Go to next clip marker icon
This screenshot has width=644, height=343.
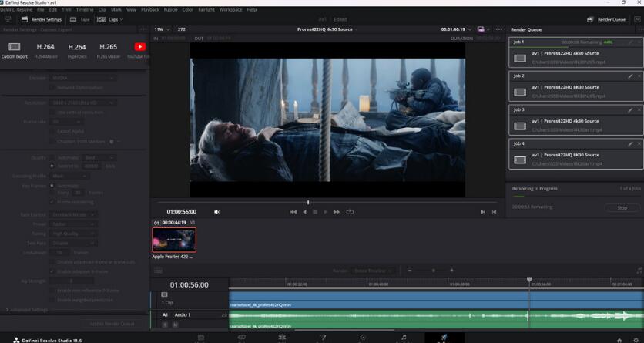tap(483, 212)
